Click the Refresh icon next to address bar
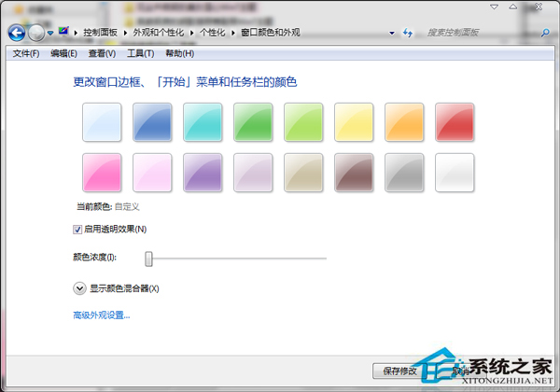This screenshot has height=392, width=560. [408, 34]
